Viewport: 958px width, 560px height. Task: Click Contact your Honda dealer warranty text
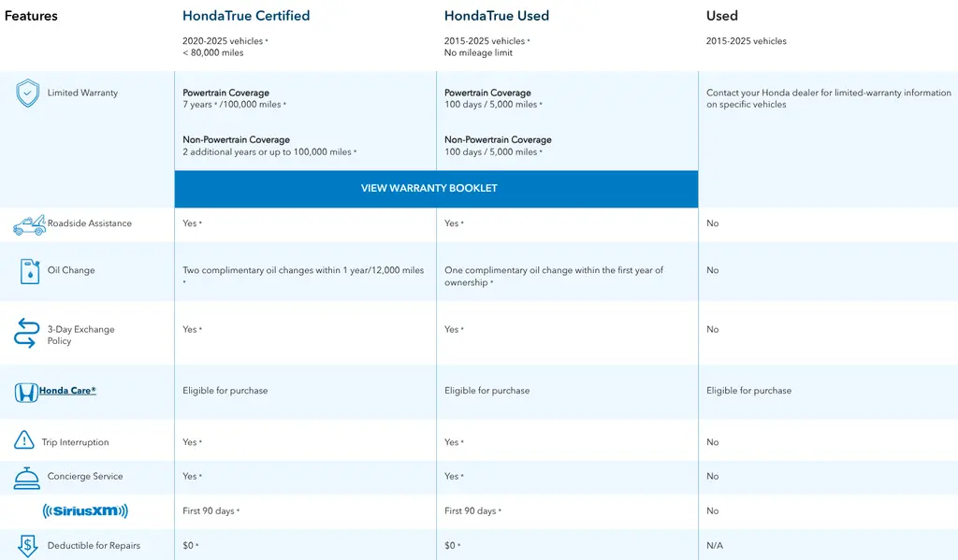(829, 98)
